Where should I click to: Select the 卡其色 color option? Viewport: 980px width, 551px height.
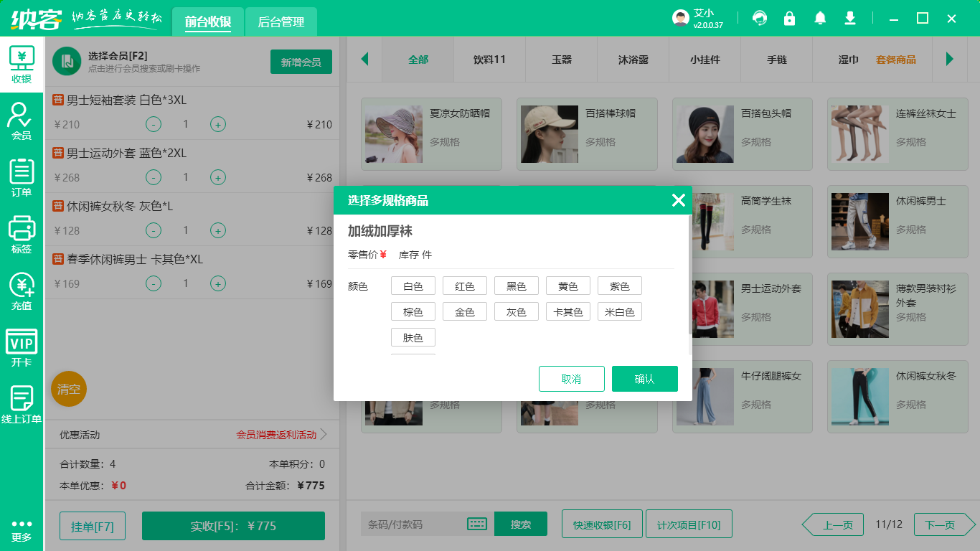[x=568, y=311]
